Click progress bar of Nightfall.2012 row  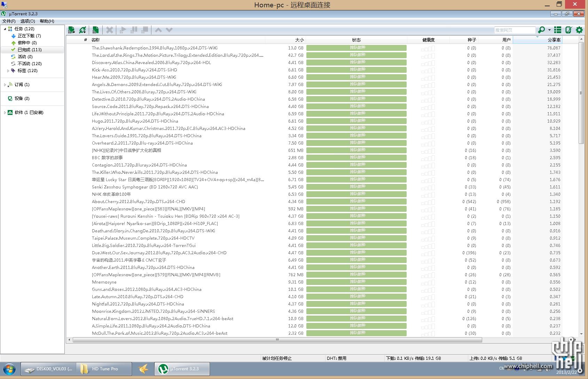[356, 304]
